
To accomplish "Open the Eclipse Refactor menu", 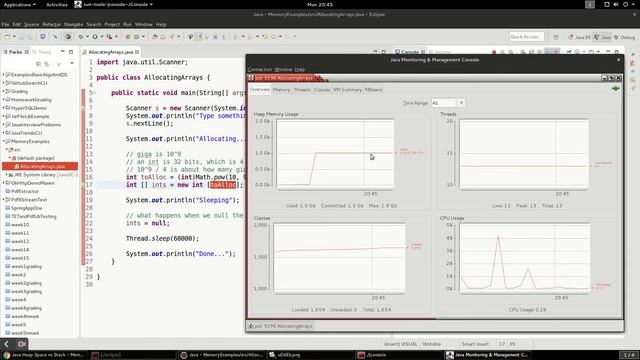I will coord(51,24).
